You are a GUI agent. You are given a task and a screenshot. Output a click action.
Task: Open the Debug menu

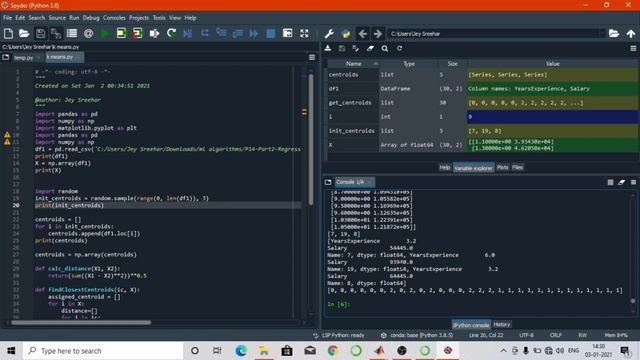click(91, 18)
